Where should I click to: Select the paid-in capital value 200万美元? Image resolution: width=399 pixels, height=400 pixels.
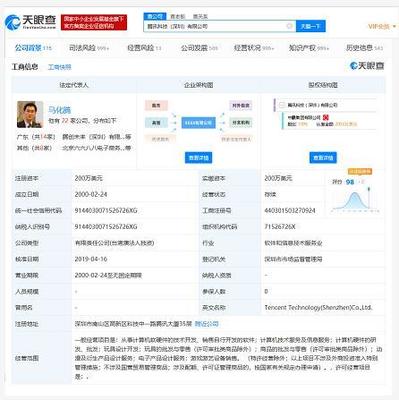(x=278, y=178)
